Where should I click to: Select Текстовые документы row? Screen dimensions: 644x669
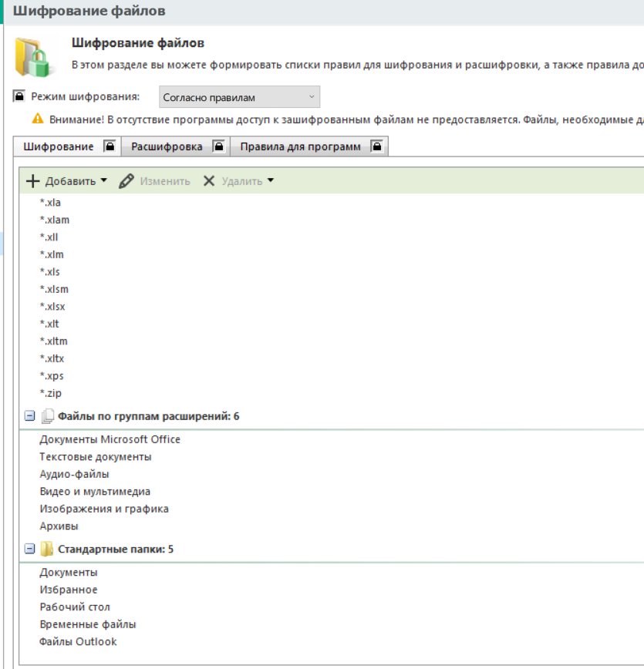(332, 457)
